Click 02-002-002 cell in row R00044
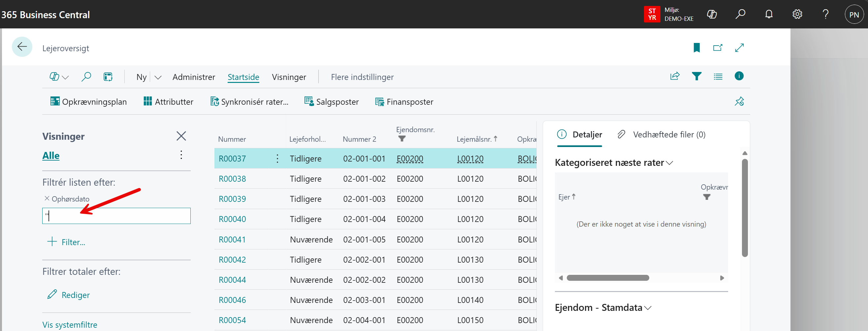 [364, 280]
